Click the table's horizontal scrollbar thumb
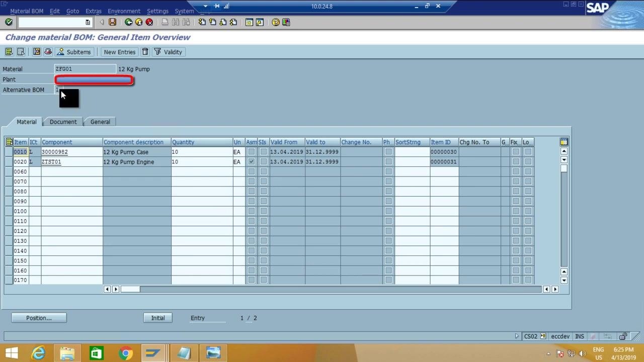This screenshot has height=362, width=644. [130, 289]
